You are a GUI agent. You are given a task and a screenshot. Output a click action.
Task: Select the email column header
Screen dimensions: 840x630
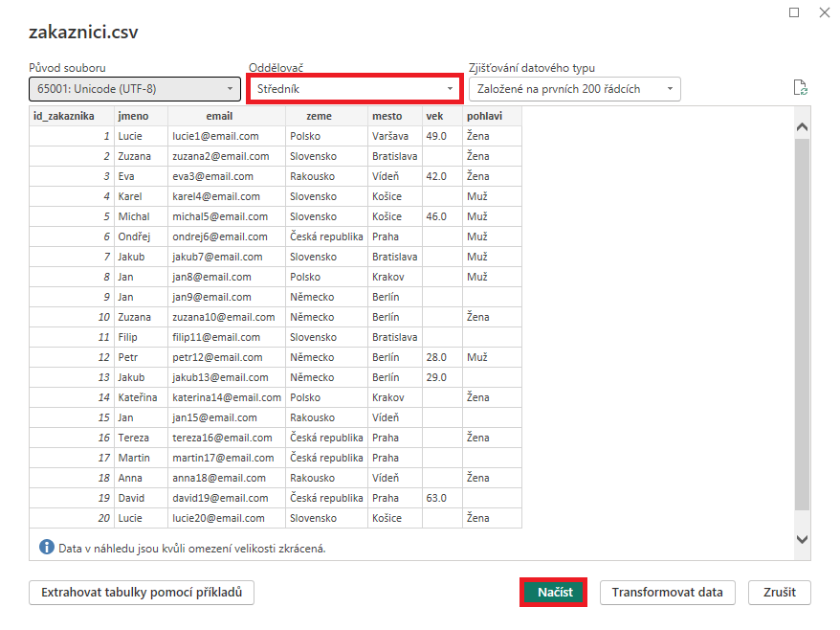pyautogui.click(x=219, y=116)
